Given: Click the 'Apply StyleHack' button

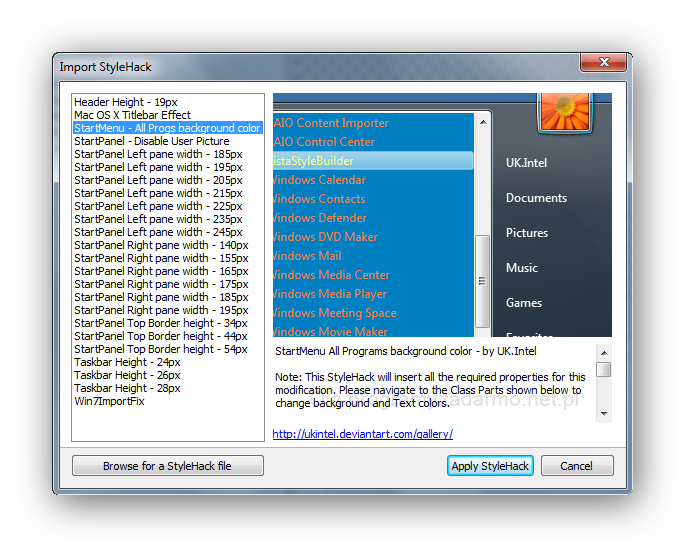Looking at the screenshot, I should tap(490, 466).
